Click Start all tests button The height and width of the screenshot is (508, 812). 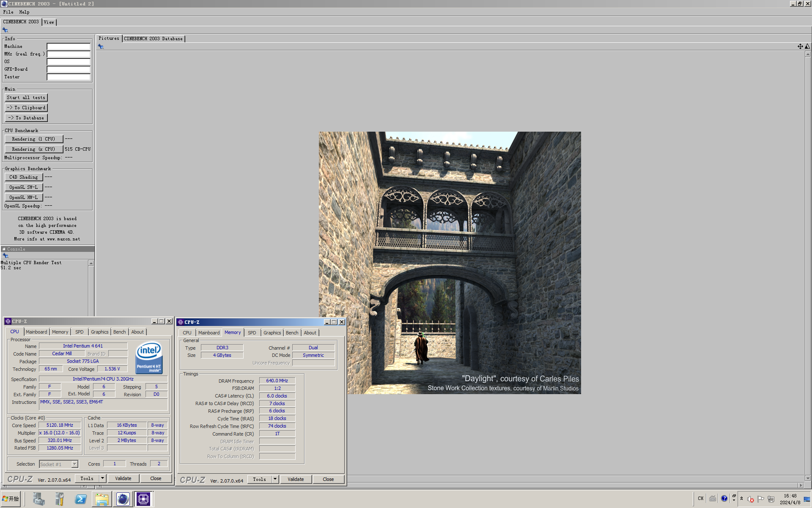point(26,97)
